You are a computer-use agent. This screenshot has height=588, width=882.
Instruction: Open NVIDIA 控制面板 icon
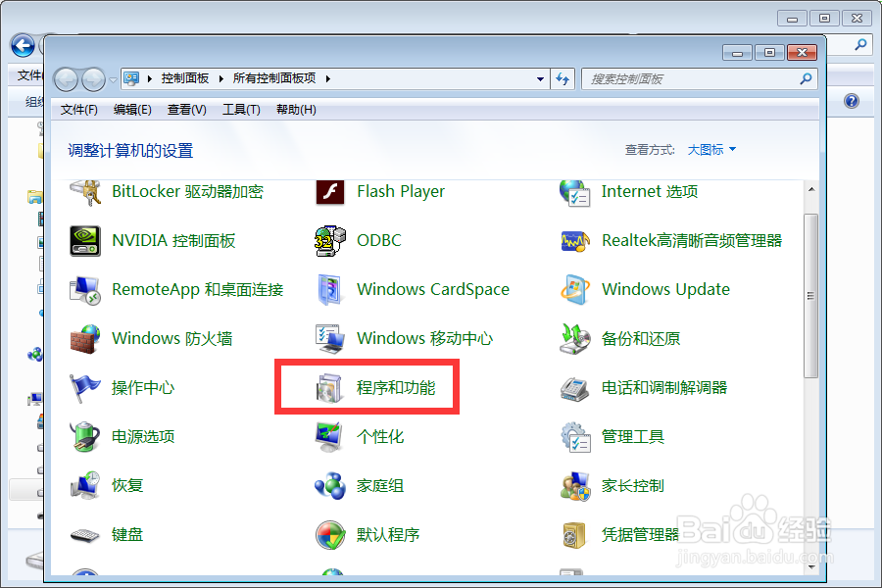point(85,241)
